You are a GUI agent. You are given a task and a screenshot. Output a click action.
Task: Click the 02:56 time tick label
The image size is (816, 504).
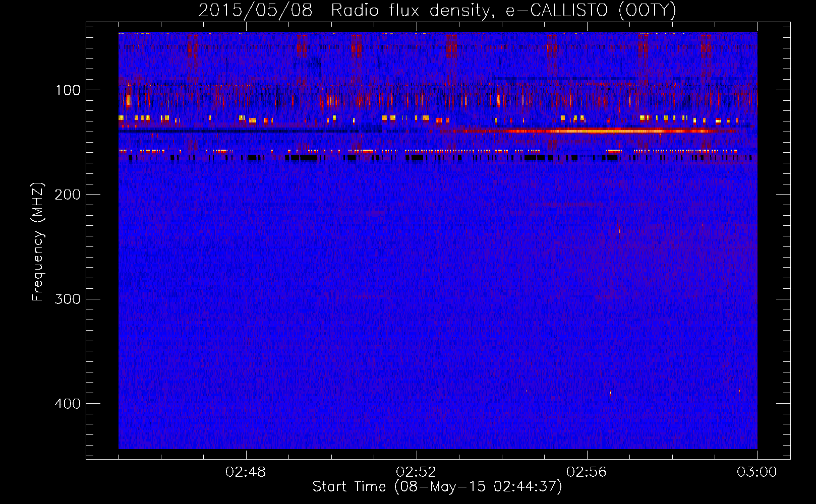[x=587, y=472]
